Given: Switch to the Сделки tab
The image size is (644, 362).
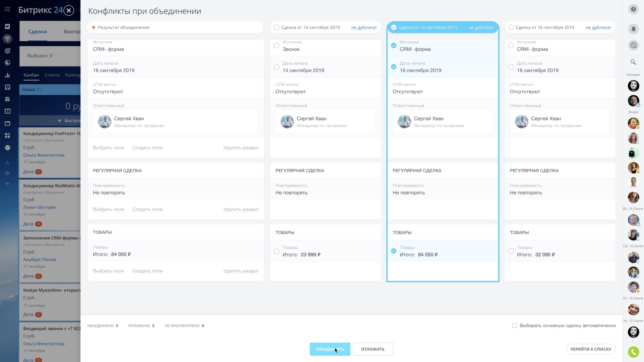Looking at the screenshot, I should 37,31.
